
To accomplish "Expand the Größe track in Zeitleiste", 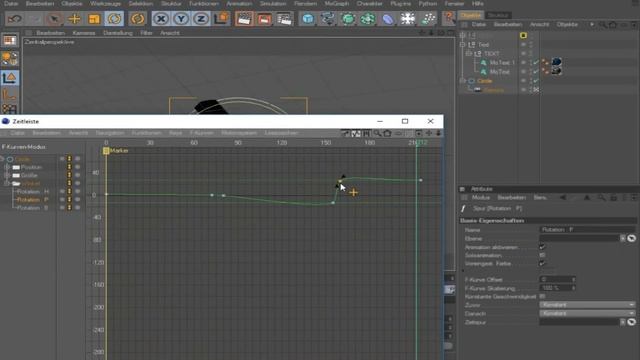I will point(7,176).
